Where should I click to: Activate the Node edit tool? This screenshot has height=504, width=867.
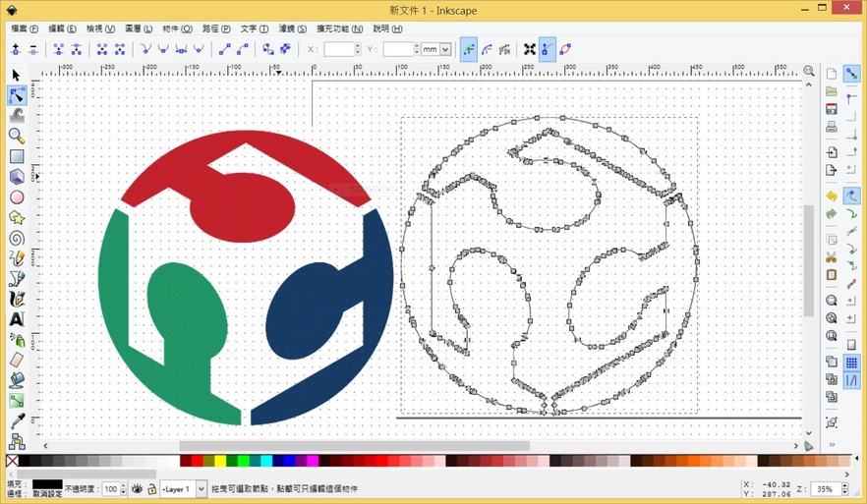17,95
